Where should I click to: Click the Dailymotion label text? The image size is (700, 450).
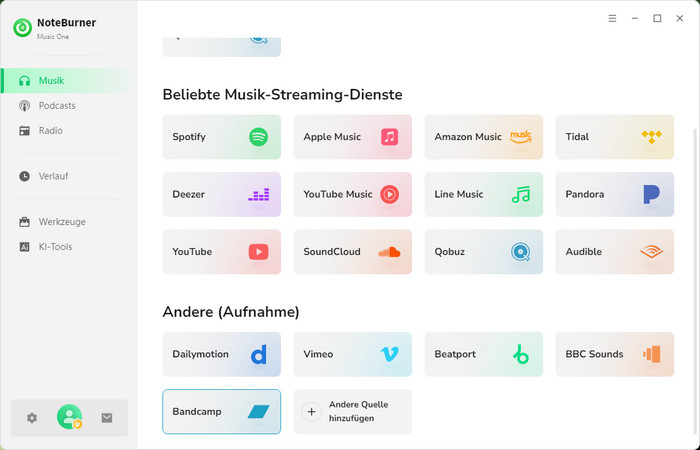click(200, 354)
